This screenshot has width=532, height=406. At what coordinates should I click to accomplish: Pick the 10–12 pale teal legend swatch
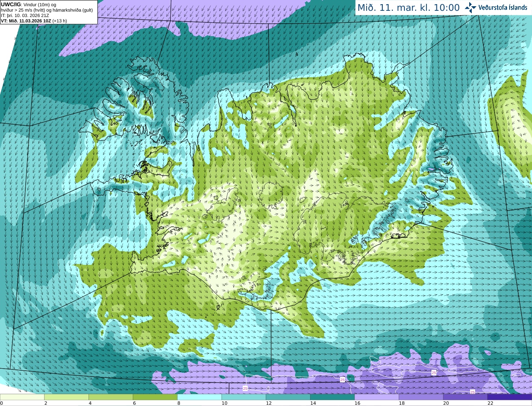pos(244,397)
